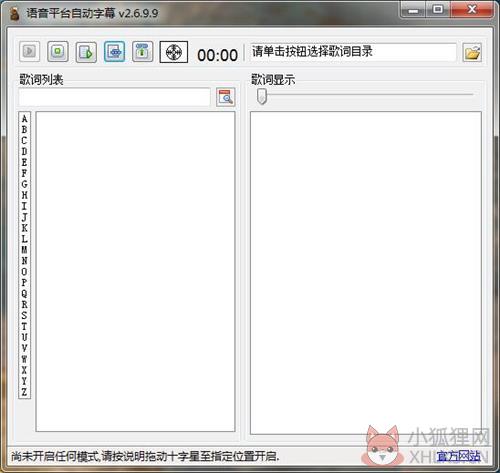This screenshot has width=500, height=473.
Task: Filter lyrics by letter N
Action: 24,261
